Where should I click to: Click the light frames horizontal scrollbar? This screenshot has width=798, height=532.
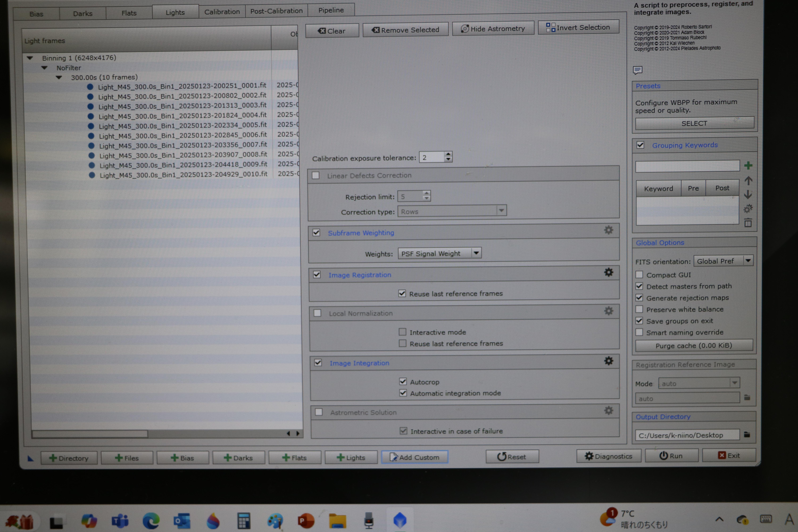point(90,434)
